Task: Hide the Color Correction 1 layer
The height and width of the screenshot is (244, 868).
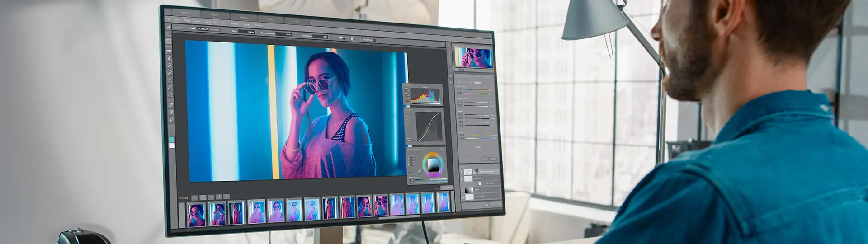Action: pos(462,172)
